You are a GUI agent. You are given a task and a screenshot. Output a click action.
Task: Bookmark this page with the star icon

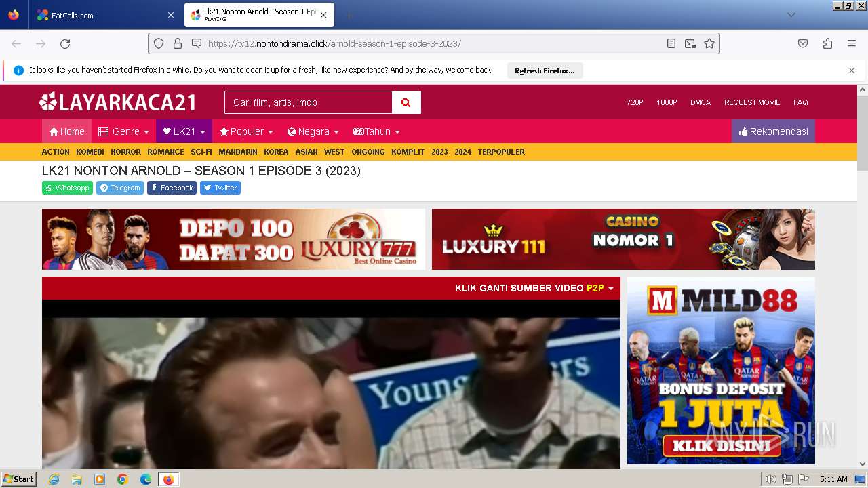[709, 43]
